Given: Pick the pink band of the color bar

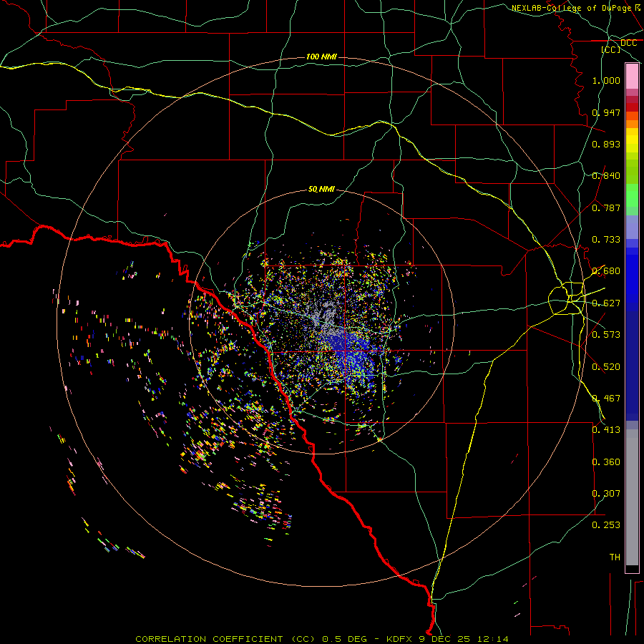Looking at the screenshot, I should pos(632,77).
